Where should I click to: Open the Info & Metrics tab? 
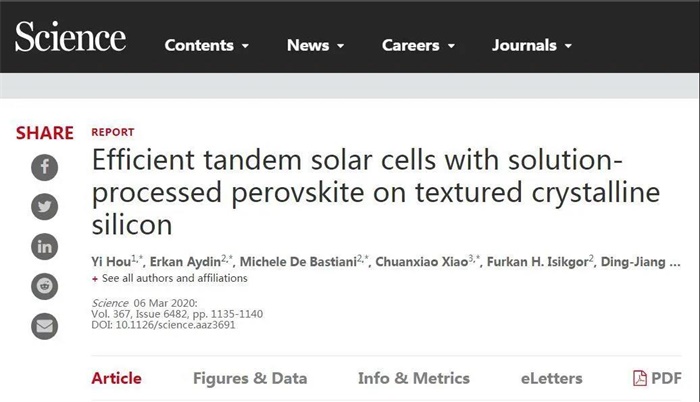point(413,378)
